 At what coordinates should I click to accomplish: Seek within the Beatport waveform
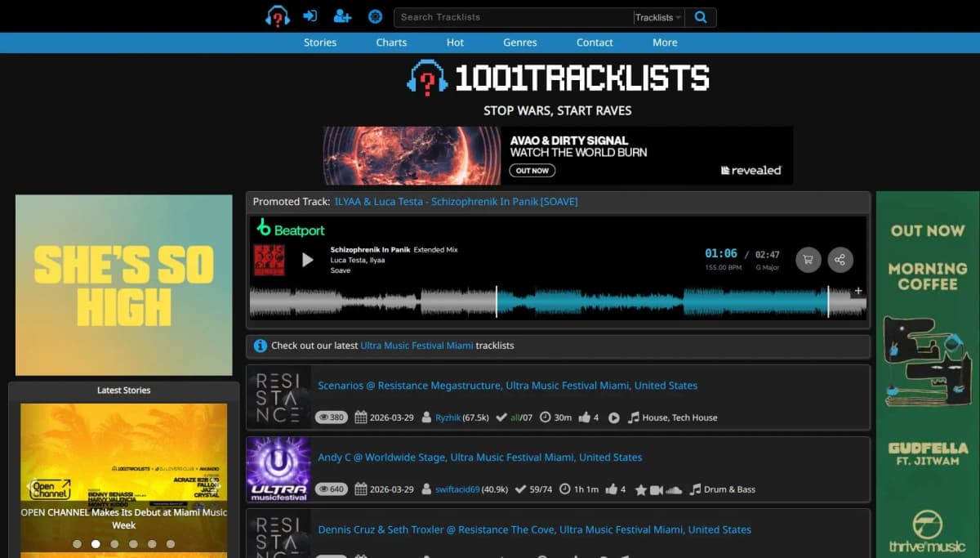[558, 301]
